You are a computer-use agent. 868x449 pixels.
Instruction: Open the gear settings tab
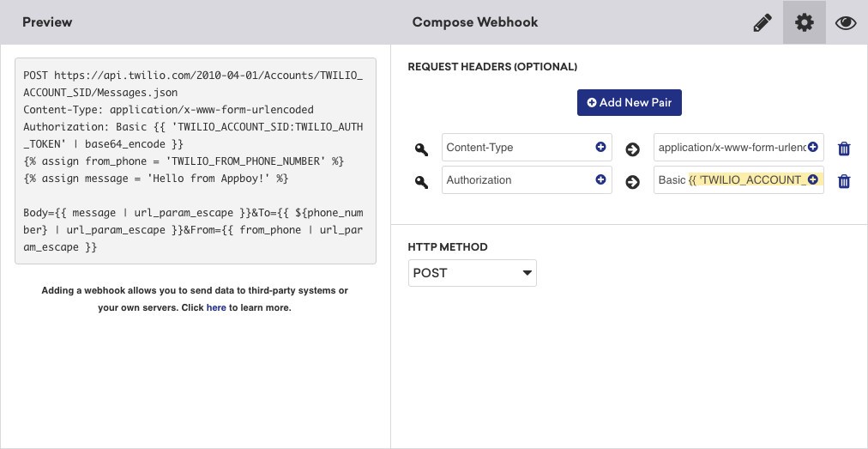tap(805, 23)
